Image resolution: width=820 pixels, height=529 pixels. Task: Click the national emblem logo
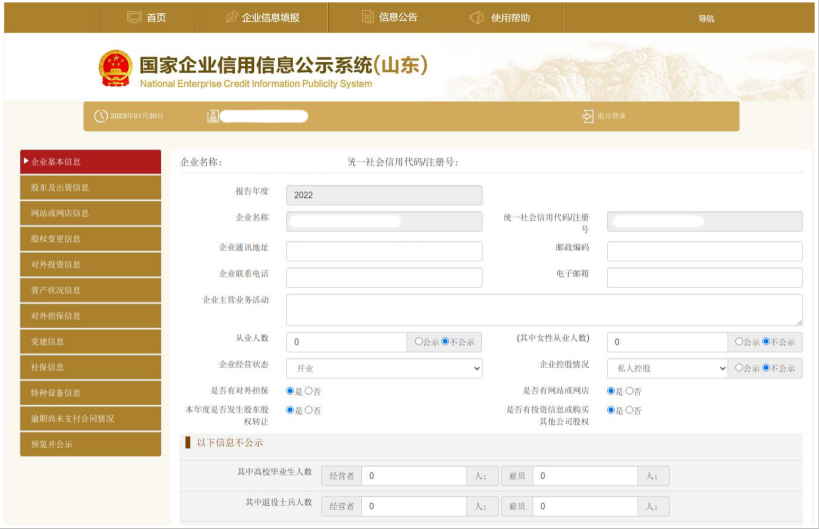pyautogui.click(x=115, y=69)
